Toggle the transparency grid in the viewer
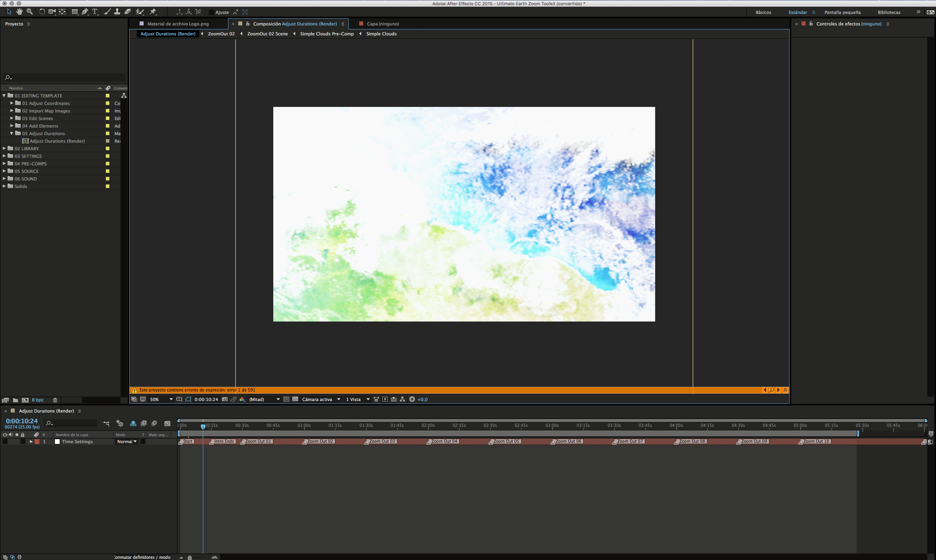This screenshot has width=936, height=560. (x=295, y=399)
